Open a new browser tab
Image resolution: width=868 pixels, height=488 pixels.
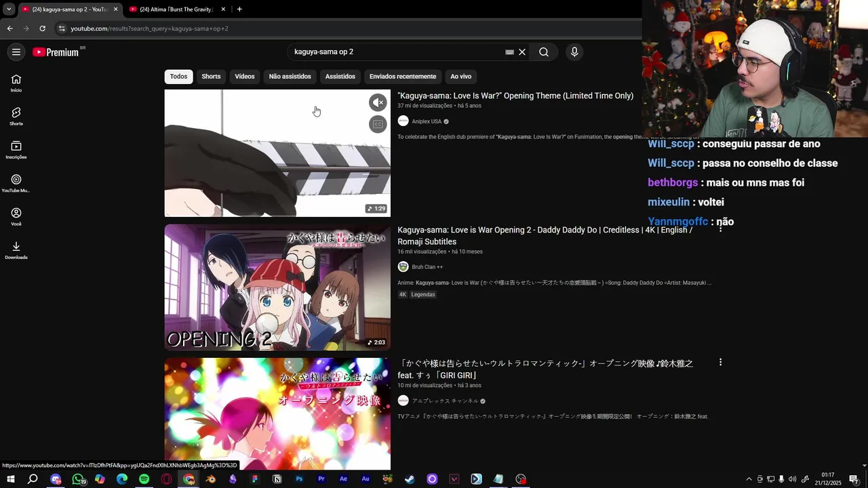(239, 9)
